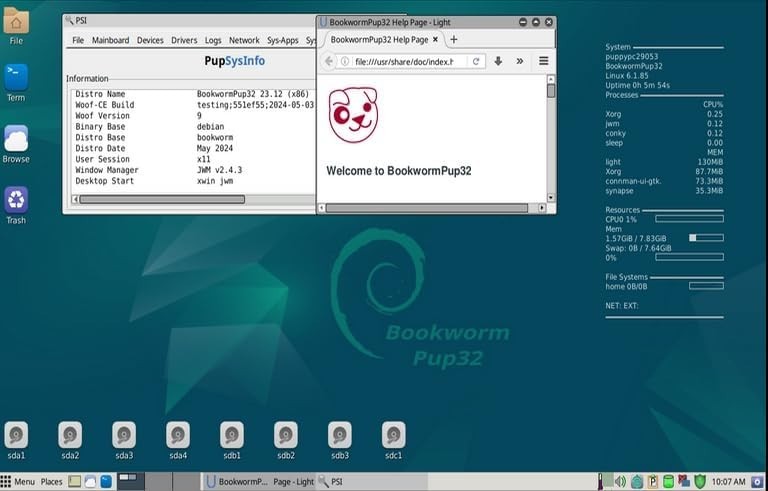Open the PSI File menu
768x491 pixels.
point(78,40)
